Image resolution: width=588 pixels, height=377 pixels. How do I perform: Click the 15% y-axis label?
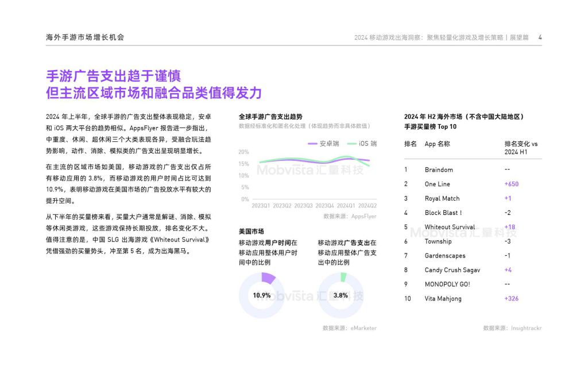tap(243, 164)
